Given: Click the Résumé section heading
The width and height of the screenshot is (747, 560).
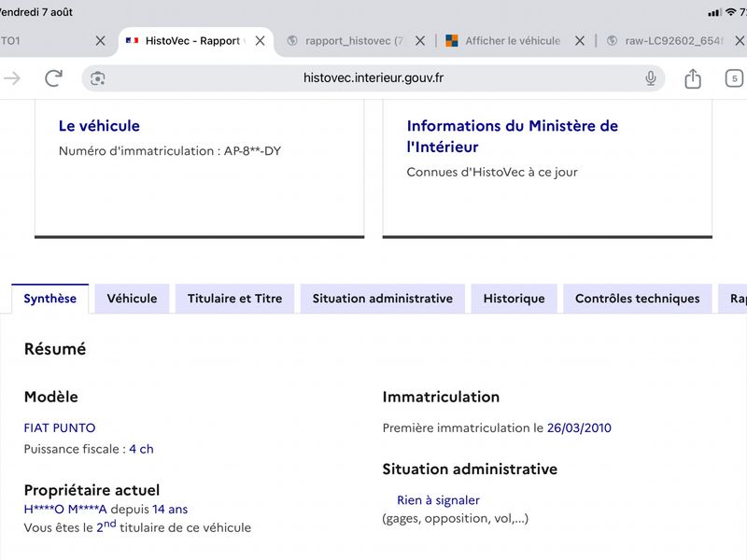Looking at the screenshot, I should click(55, 349).
